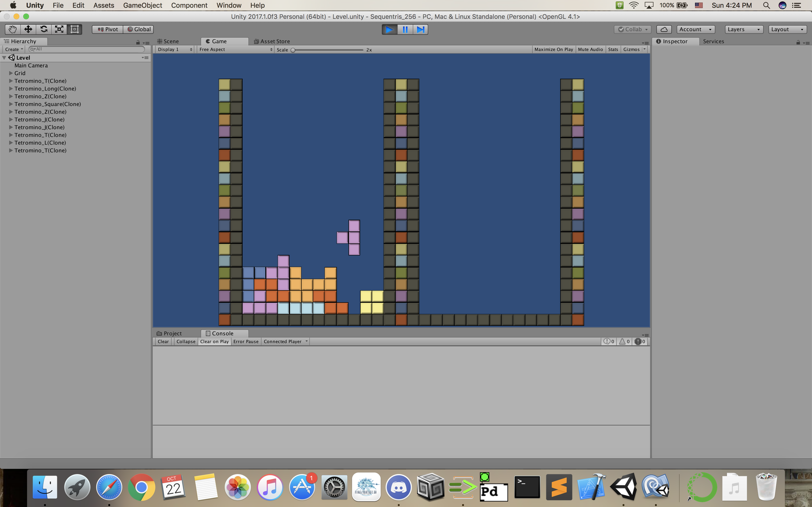
Task: Select the Move tool icon
Action: pos(28,29)
